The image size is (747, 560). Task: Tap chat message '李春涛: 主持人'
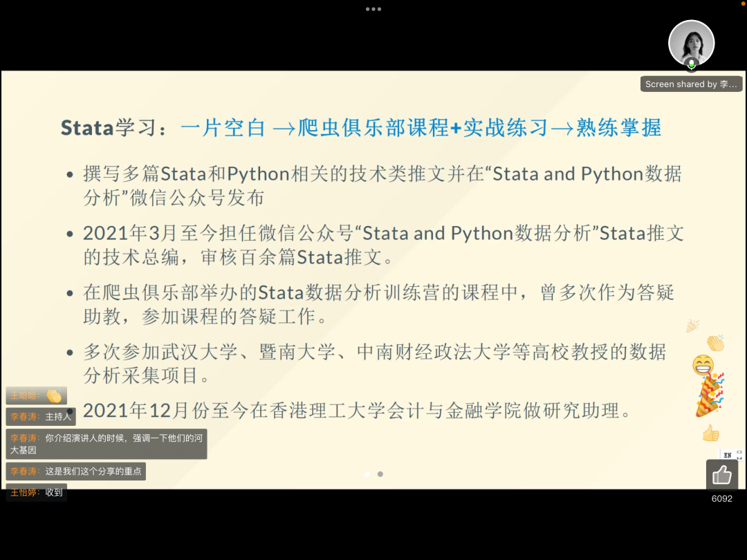pos(41,417)
